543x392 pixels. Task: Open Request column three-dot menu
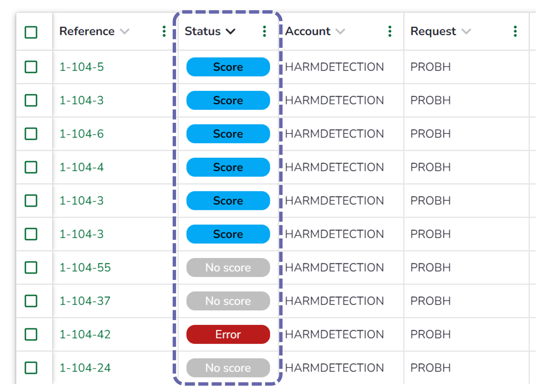tap(515, 31)
